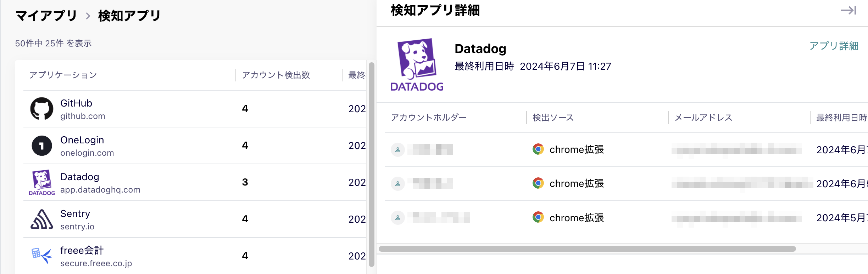This screenshot has width=868, height=274.
Task: Go back to マイアプリ breadcrumb
Action: pyautogui.click(x=46, y=16)
